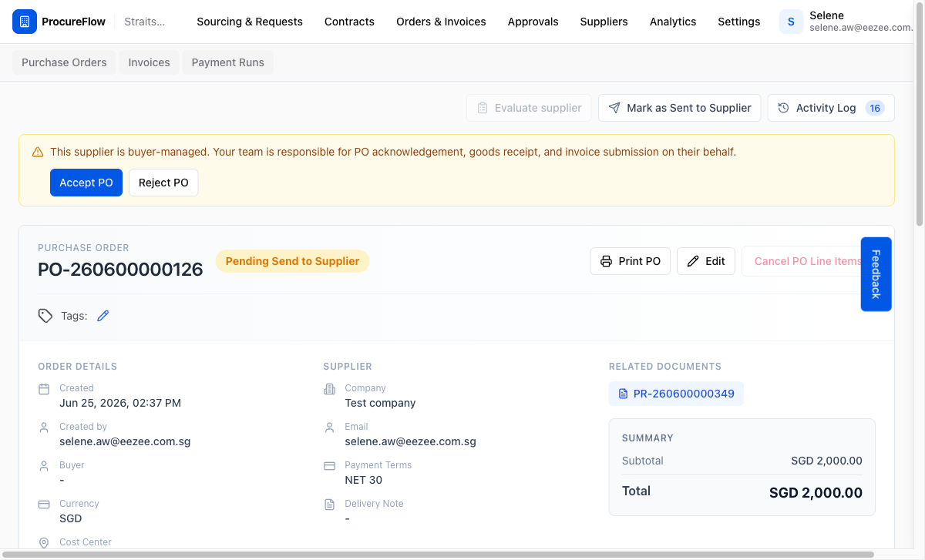
Task: Click the ProcureFlow building logo icon
Action: [25, 22]
